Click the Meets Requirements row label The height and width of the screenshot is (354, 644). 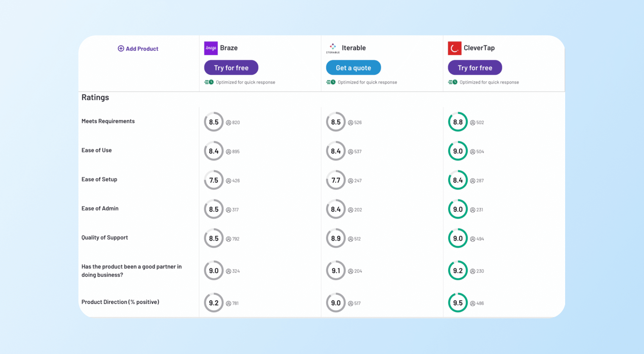pyautogui.click(x=108, y=121)
